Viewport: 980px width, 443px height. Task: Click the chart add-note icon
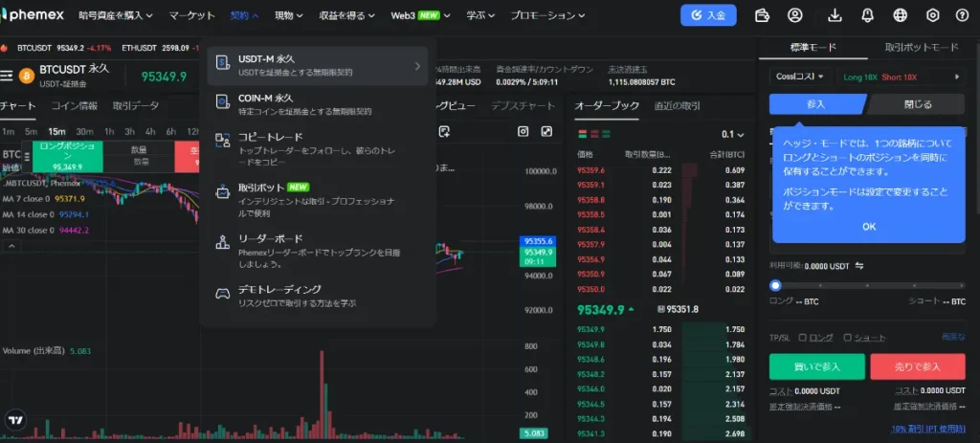444,131
